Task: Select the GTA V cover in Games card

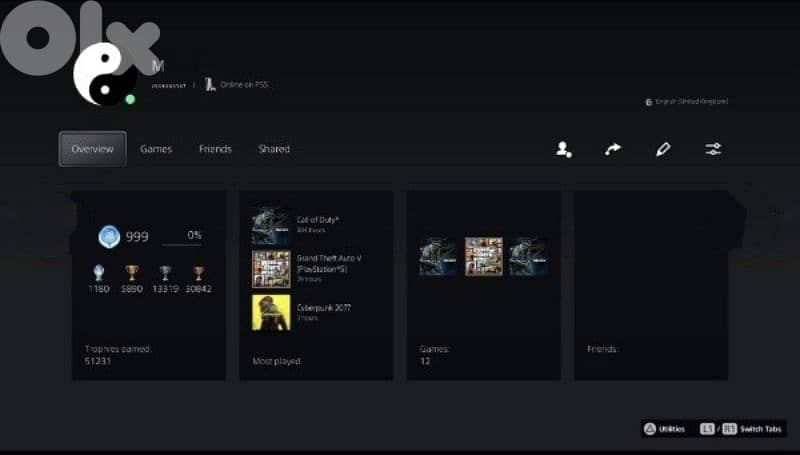Action: click(x=484, y=257)
